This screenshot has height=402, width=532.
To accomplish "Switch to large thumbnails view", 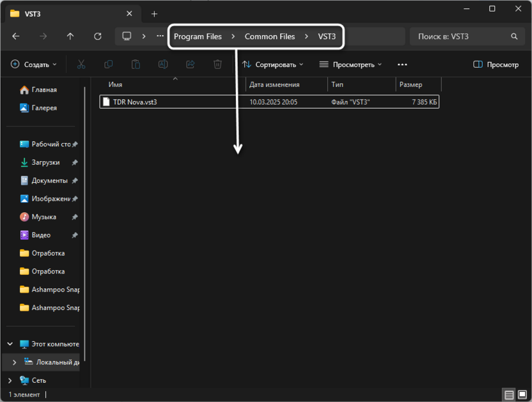I will [522, 395].
